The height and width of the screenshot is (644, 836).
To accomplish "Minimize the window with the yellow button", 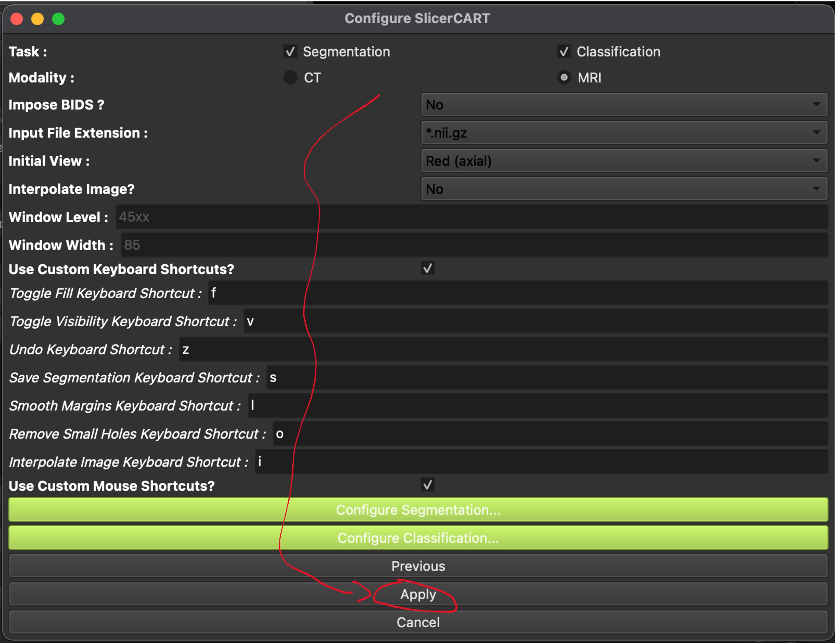I will click(x=37, y=19).
